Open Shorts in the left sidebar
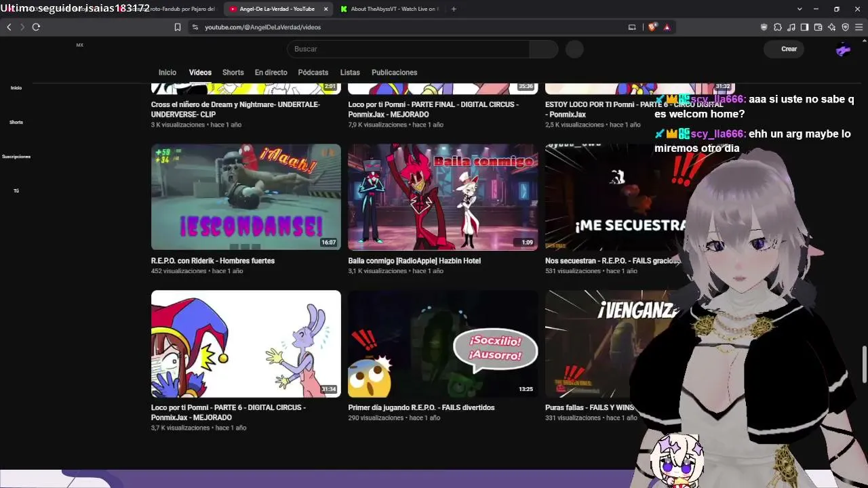Viewport: 868px width, 488px height. click(16, 122)
